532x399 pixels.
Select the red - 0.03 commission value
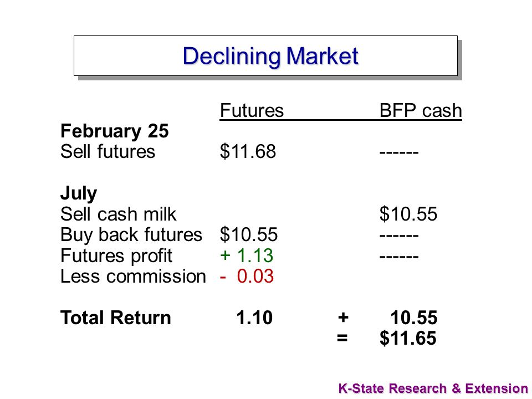247,276
